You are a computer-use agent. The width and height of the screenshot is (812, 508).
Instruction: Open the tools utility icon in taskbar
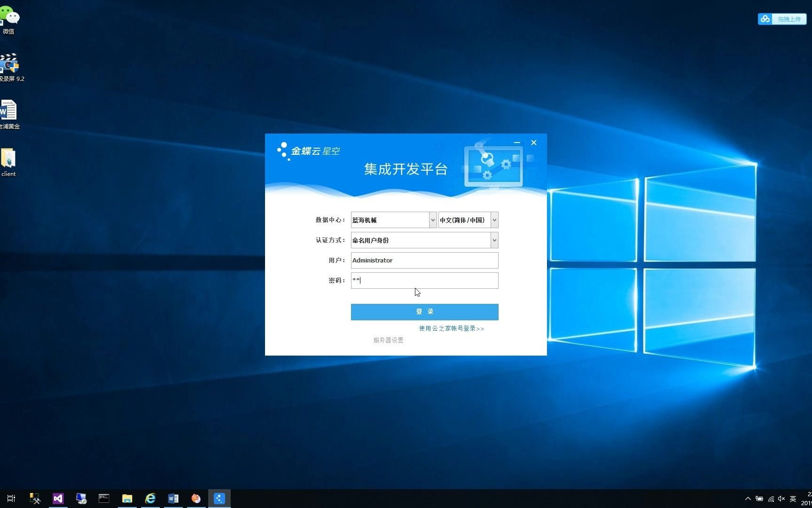(x=35, y=499)
